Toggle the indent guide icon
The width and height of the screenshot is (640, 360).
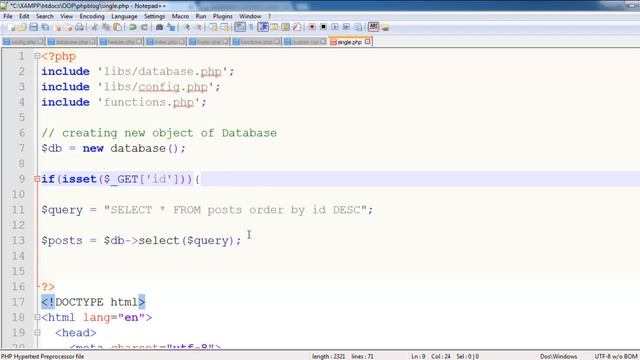263,27
